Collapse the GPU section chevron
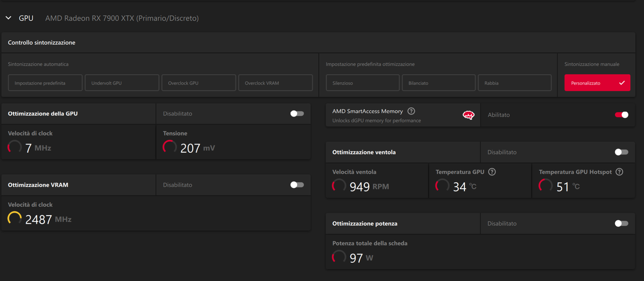The width and height of the screenshot is (644, 281). [x=8, y=18]
